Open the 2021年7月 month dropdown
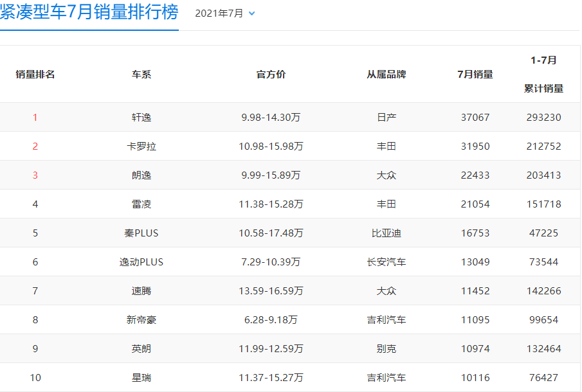582x392 pixels. pos(225,13)
